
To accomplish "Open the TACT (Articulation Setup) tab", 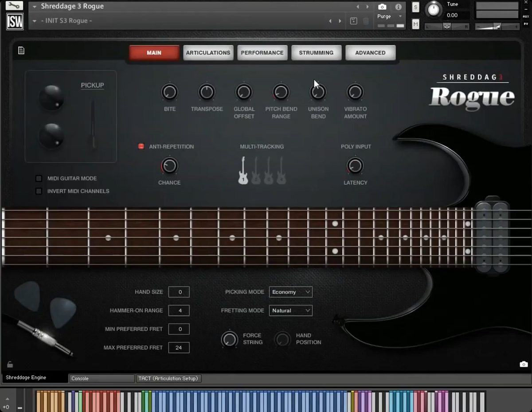I will tap(168, 378).
